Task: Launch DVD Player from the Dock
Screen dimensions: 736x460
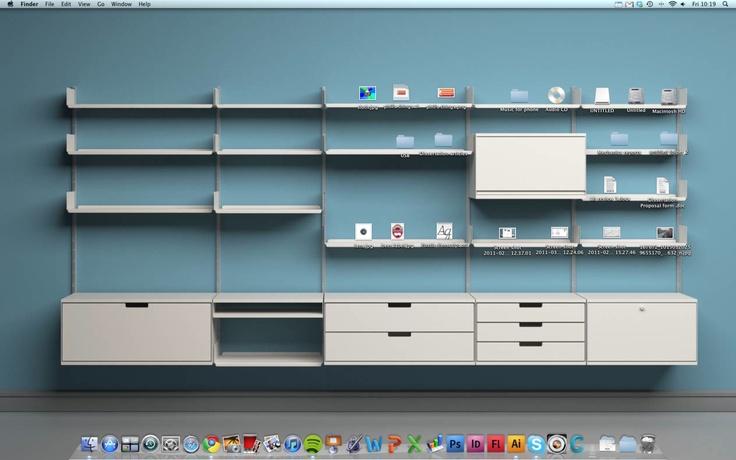Action: (x=557, y=444)
